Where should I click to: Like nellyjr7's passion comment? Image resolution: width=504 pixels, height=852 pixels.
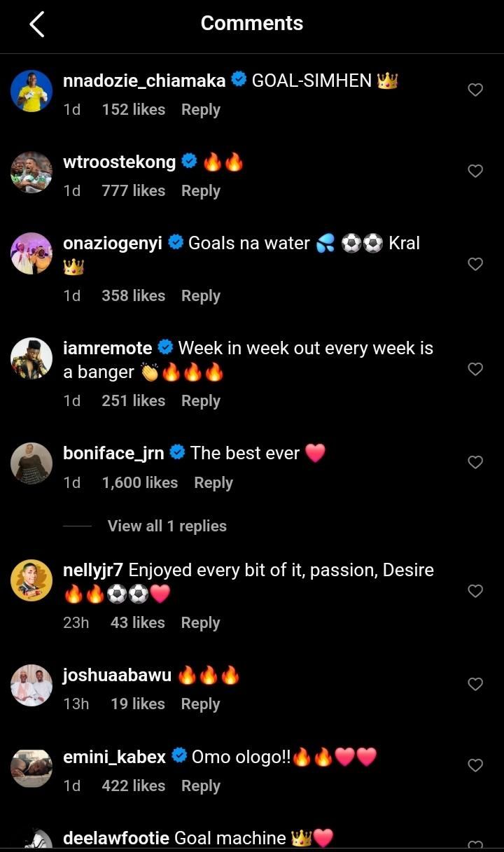(475, 591)
